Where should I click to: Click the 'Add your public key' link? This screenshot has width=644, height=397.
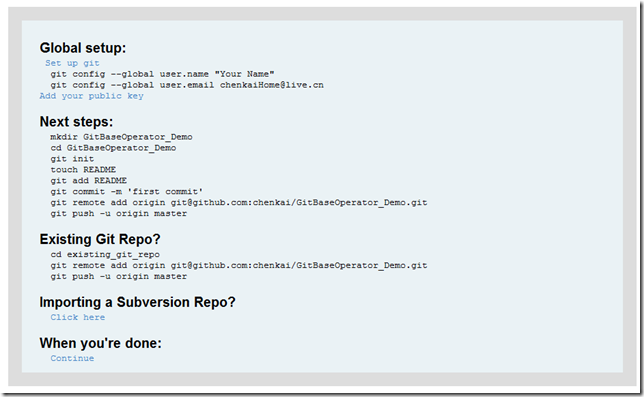point(92,96)
